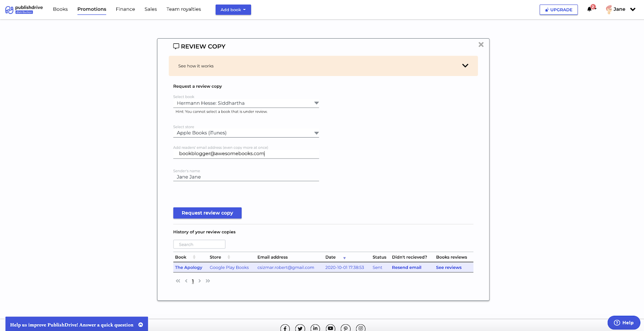This screenshot has height=331, width=644.
Task: Collapse the feedback survey banner arrow
Action: (x=140, y=325)
